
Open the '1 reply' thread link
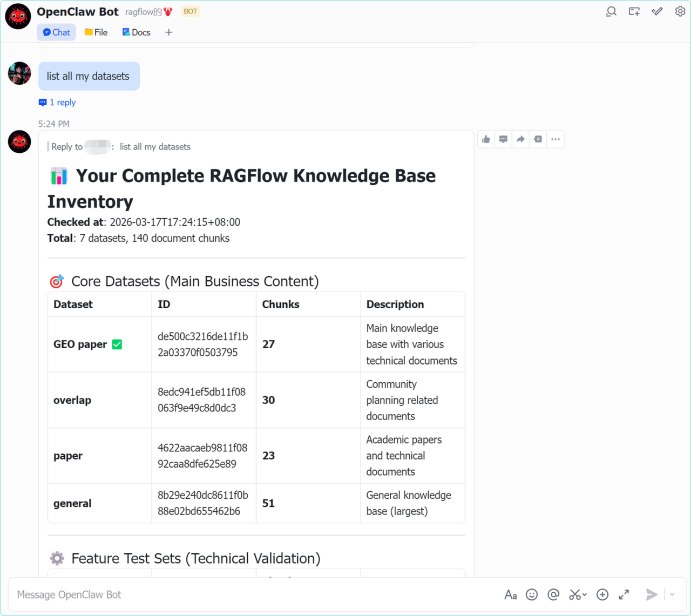[x=57, y=103]
